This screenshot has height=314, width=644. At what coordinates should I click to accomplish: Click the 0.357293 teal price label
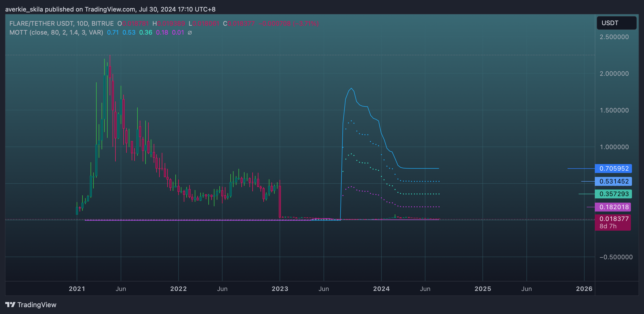point(613,194)
